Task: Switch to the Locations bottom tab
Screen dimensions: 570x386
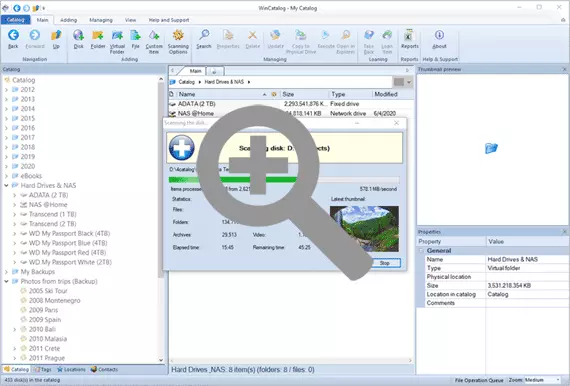Action: [71, 369]
